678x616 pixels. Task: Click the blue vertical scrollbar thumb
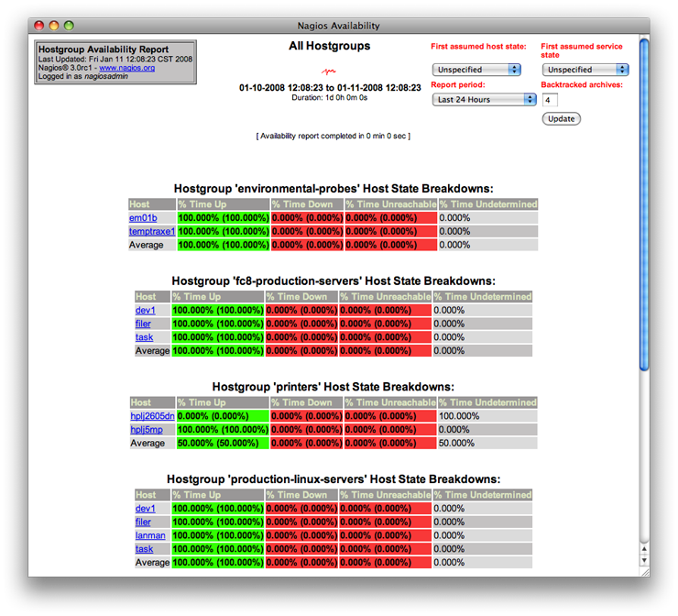pos(644,204)
